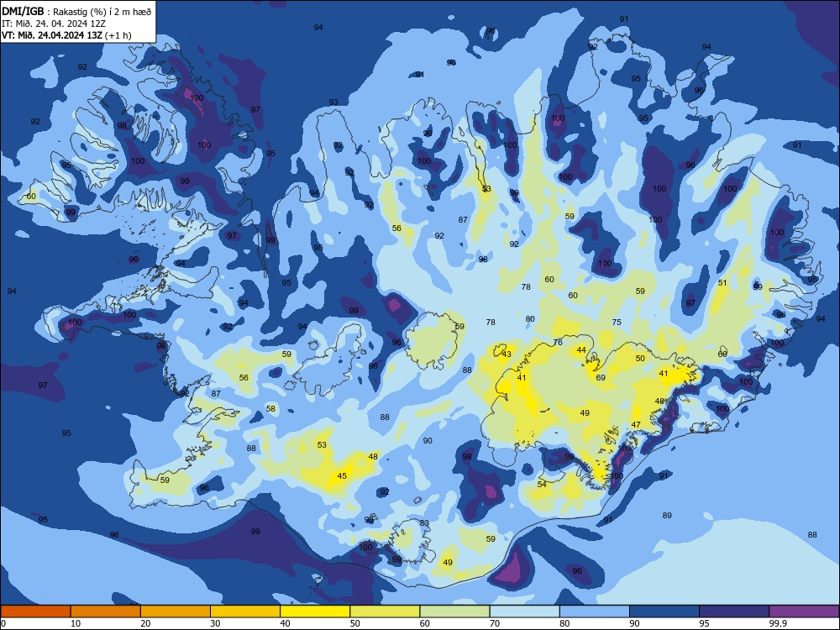The image size is (840, 630).
Task: Click the dark orange 0–10 legend swatch
Action: click(x=35, y=612)
